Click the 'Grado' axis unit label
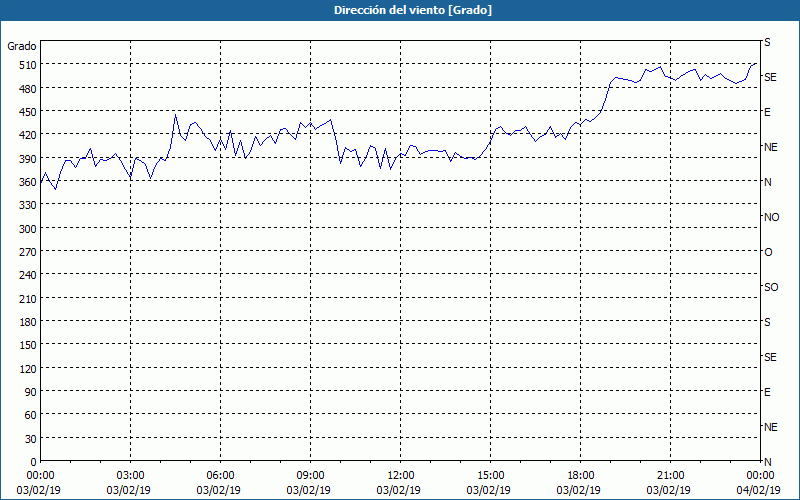800x500 pixels. [x=22, y=46]
